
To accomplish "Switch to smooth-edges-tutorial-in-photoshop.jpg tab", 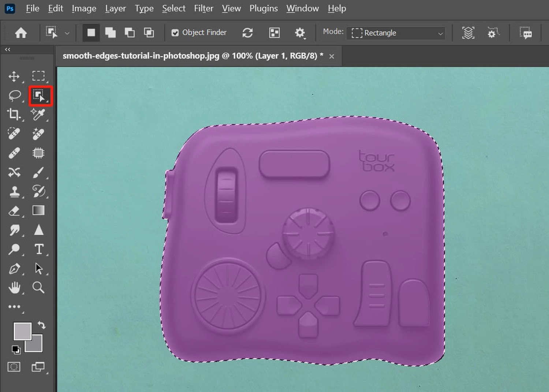I will point(193,56).
